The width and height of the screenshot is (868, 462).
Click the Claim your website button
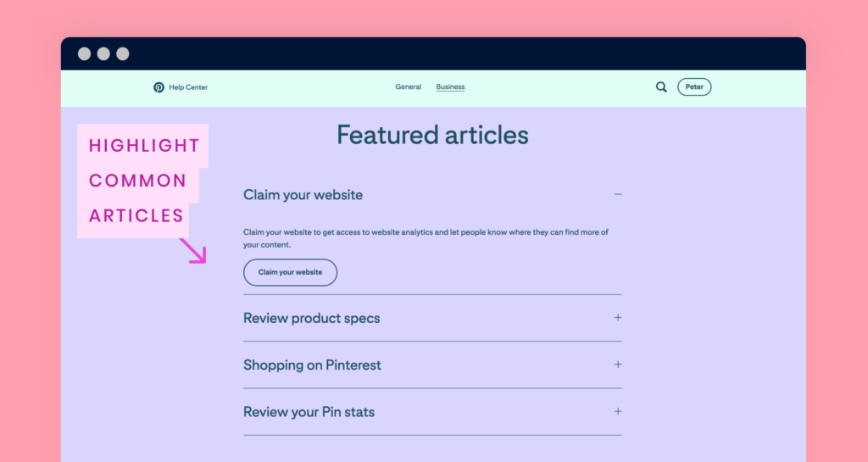point(290,272)
